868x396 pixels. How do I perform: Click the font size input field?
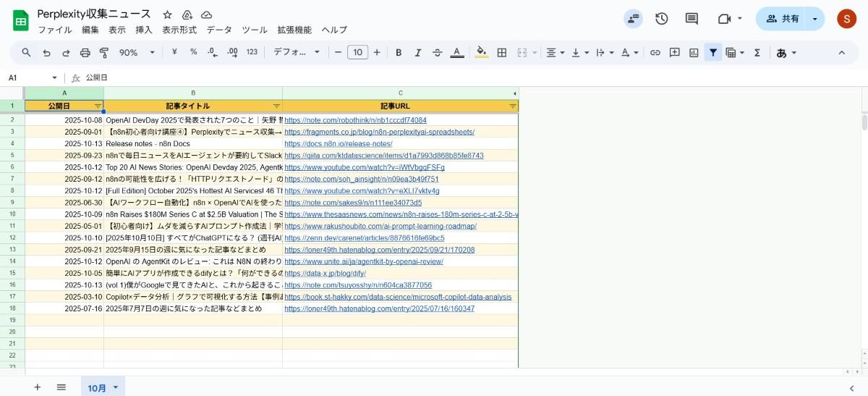pyautogui.click(x=357, y=52)
